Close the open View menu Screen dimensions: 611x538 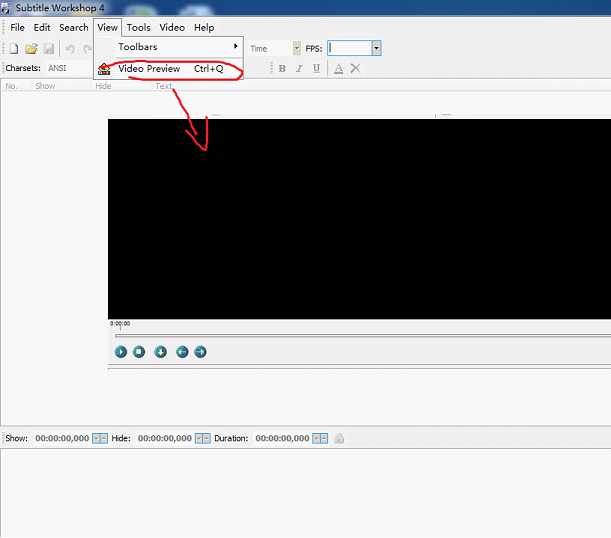point(108,28)
